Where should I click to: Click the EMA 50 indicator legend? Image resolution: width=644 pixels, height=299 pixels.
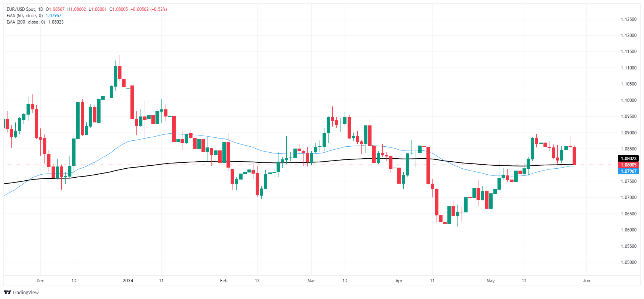pyautogui.click(x=25, y=16)
